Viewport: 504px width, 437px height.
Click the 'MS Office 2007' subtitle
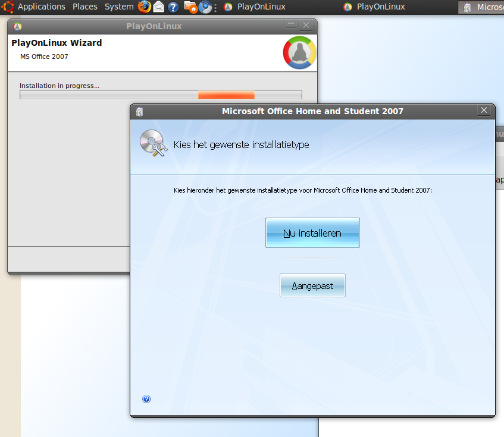pyautogui.click(x=44, y=56)
